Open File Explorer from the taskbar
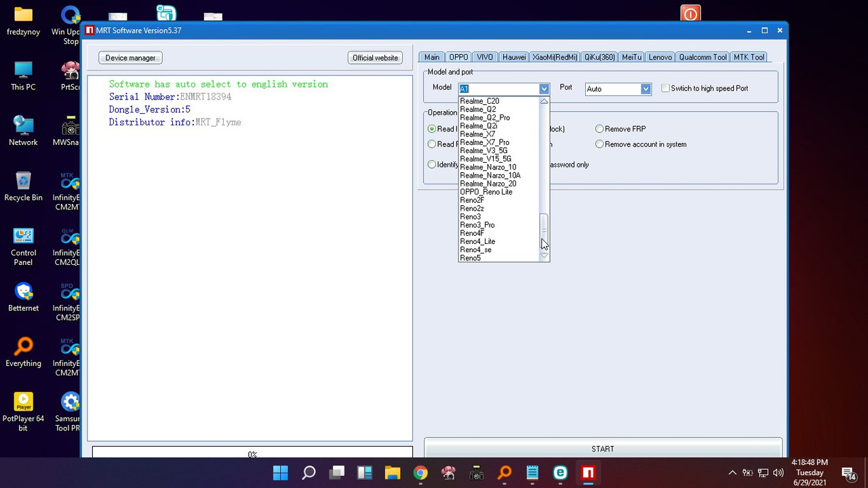 pos(392,472)
